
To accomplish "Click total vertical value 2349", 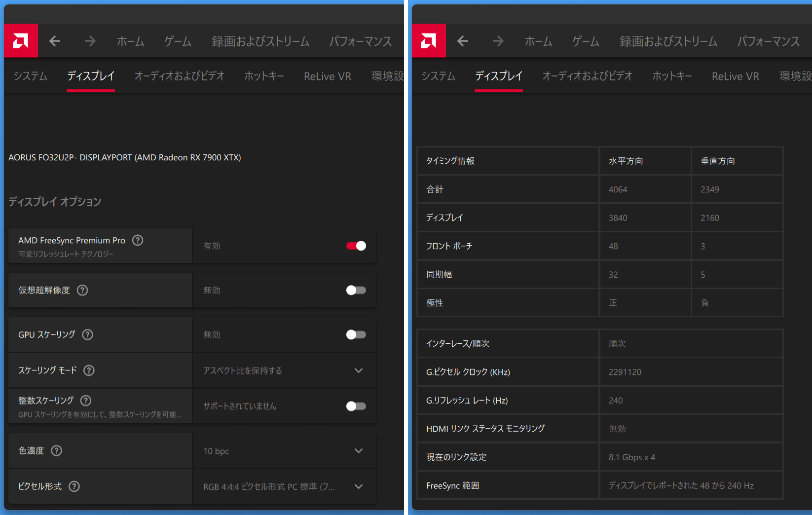I will tap(710, 189).
